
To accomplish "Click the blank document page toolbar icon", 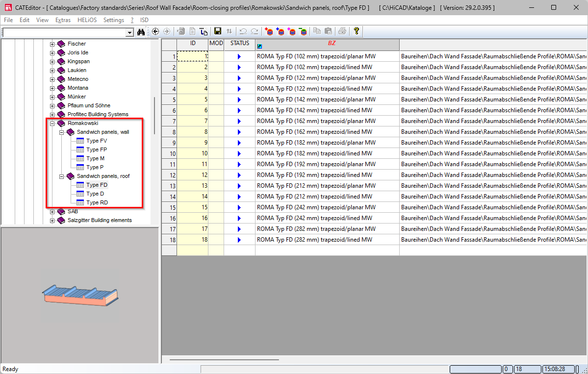I will point(192,31).
